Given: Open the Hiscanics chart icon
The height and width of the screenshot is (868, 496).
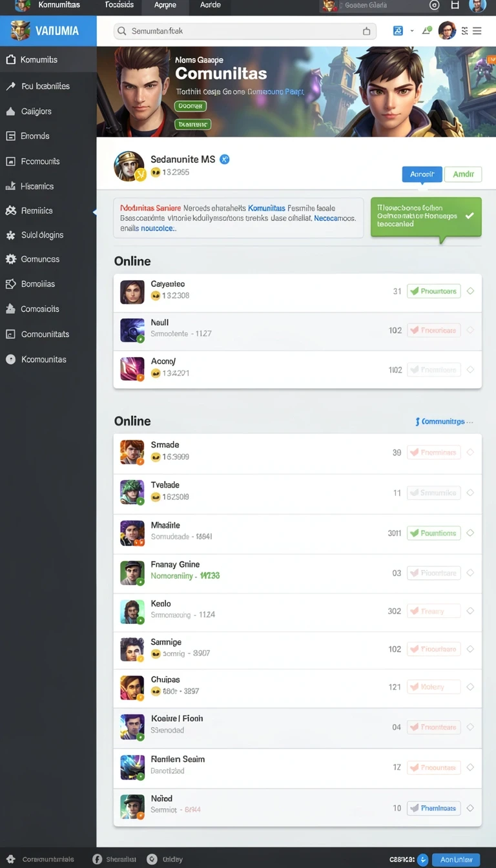Looking at the screenshot, I should (x=10, y=186).
